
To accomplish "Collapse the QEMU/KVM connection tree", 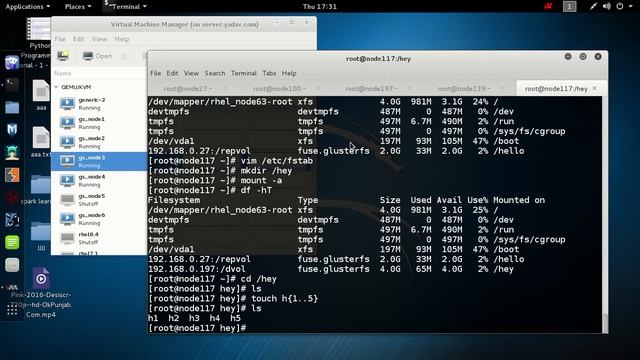I will click(x=56, y=87).
